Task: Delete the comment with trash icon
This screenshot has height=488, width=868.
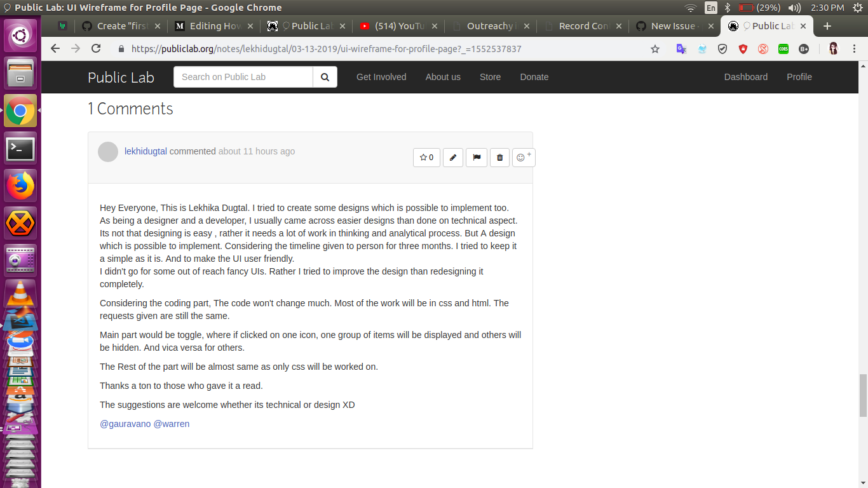Action: click(499, 158)
